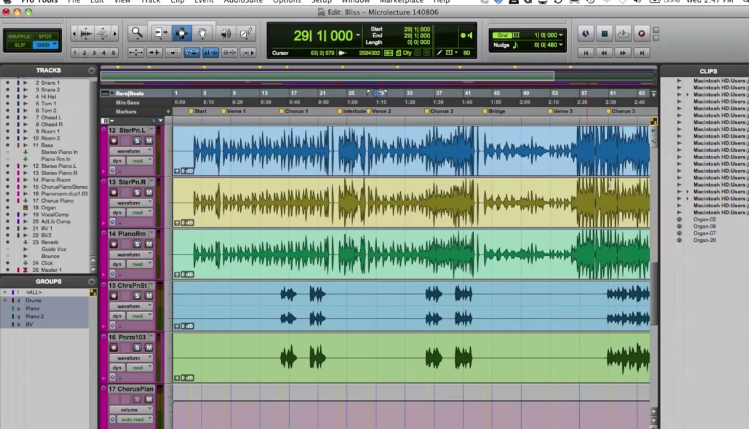Open the Window menu
749x429 pixels.
click(x=356, y=2)
